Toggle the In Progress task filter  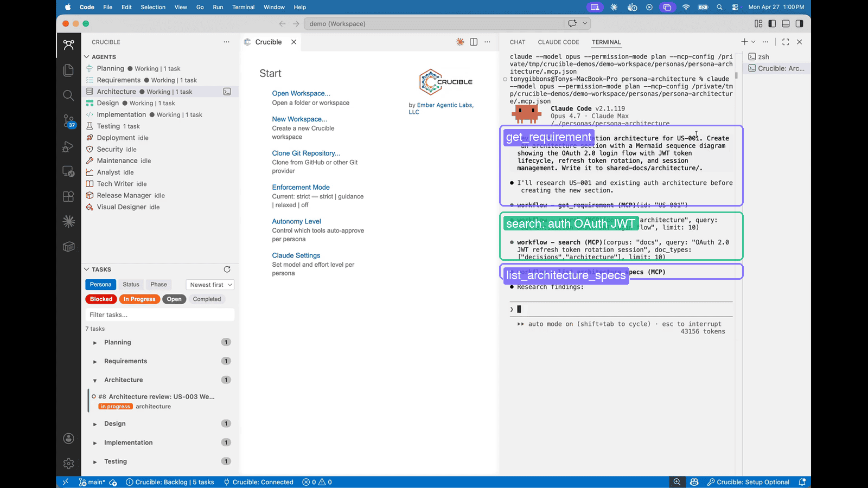139,299
